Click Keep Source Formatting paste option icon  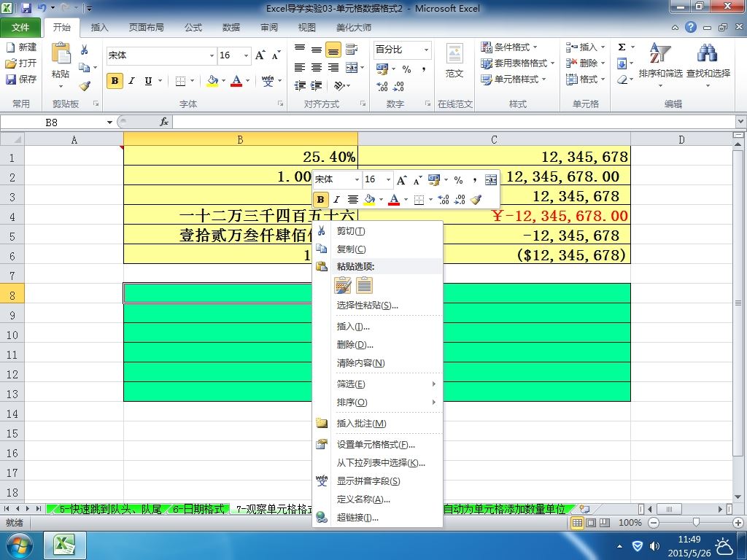[x=343, y=285]
